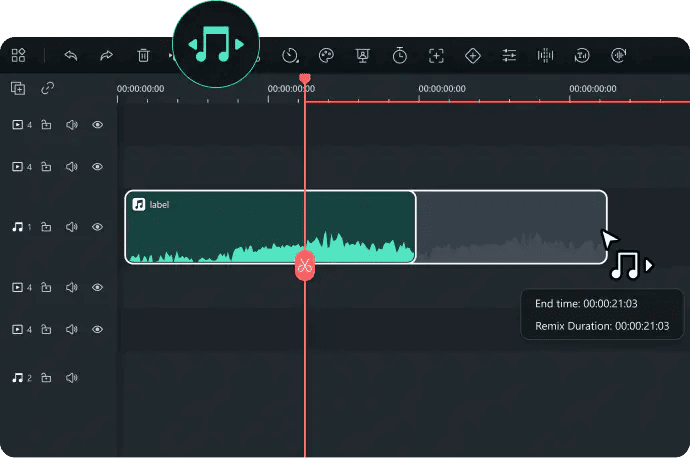Redo the last undone action
This screenshot has height=458, width=690.
pos(107,56)
